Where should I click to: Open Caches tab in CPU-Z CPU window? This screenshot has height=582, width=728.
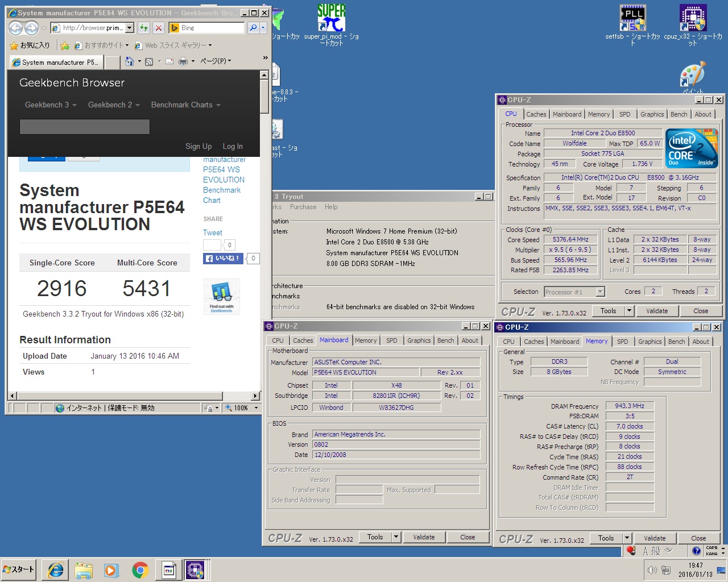(x=536, y=114)
